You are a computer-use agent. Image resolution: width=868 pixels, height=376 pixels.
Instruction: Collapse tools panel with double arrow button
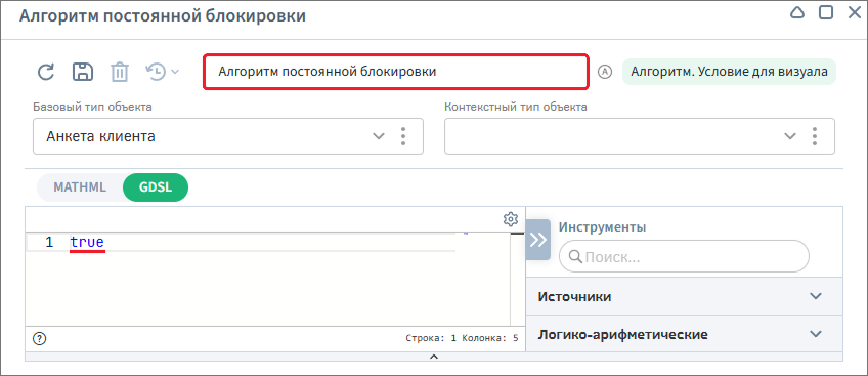point(538,240)
